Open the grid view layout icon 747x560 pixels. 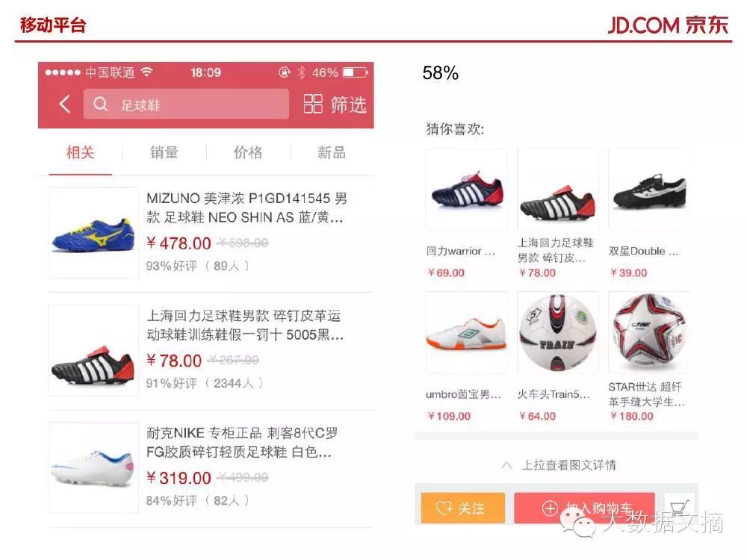(313, 103)
